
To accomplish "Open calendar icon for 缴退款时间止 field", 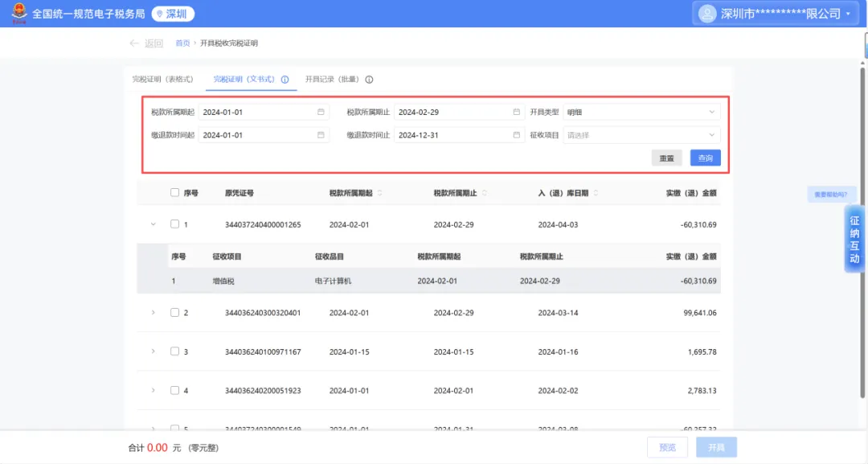I will pyautogui.click(x=517, y=134).
